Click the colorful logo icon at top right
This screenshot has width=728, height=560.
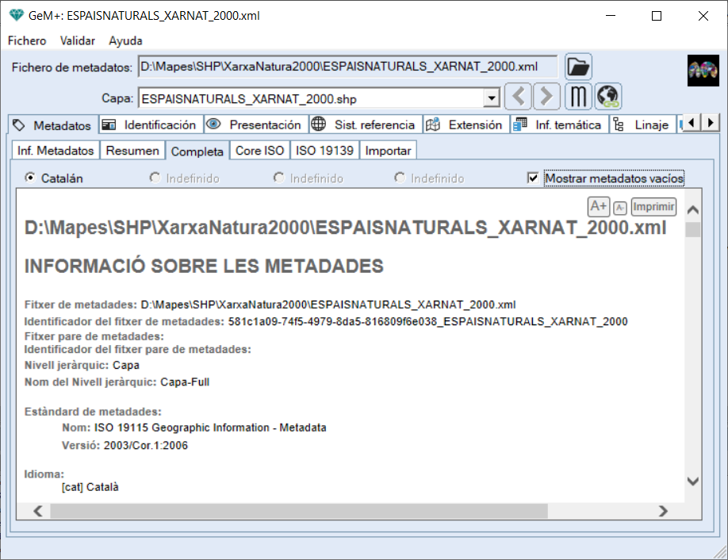click(x=702, y=71)
